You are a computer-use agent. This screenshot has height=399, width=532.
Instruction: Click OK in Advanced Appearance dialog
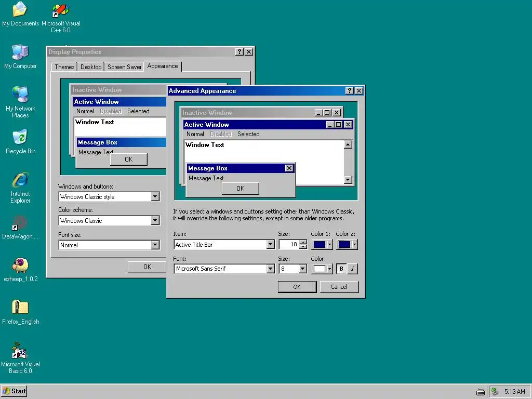pos(297,287)
